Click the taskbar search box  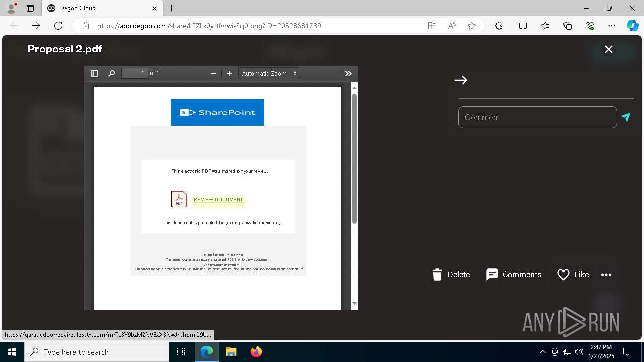click(x=97, y=352)
